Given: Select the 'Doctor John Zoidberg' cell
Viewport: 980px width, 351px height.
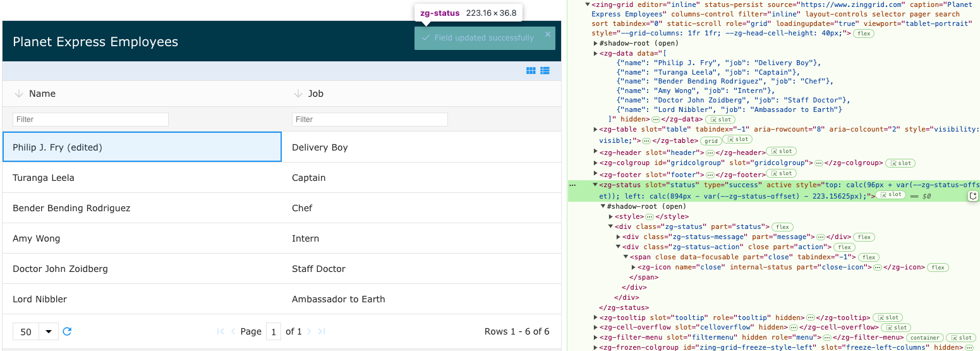Looking at the screenshot, I should pos(142,269).
